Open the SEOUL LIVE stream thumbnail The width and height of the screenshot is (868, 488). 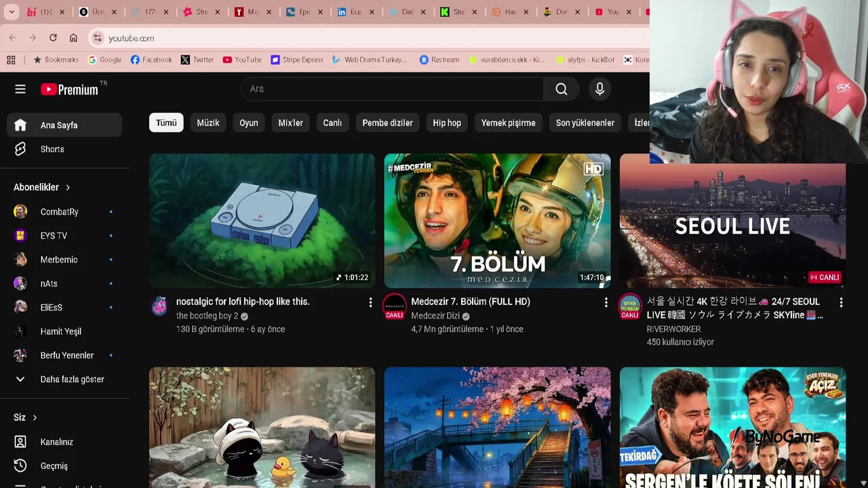pos(732,226)
